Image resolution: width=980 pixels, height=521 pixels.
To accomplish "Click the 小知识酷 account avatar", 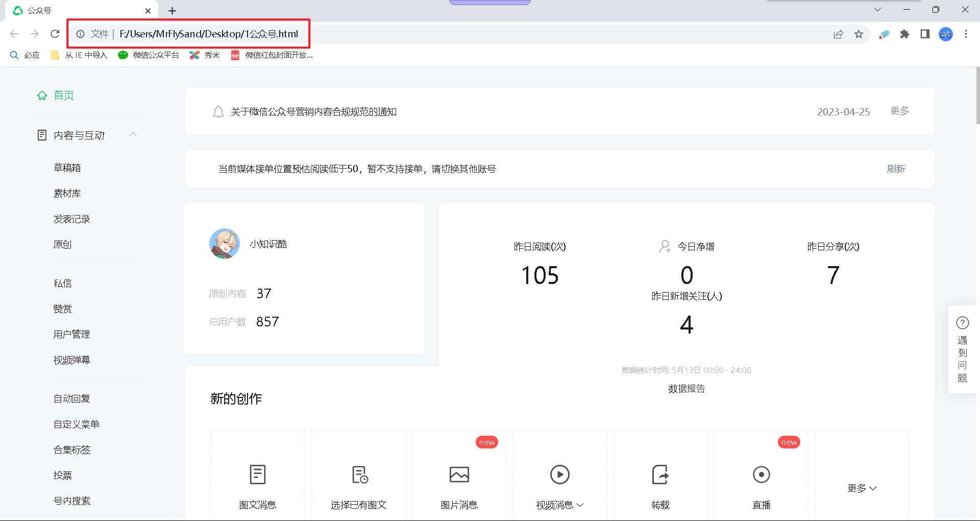I will pos(225,244).
